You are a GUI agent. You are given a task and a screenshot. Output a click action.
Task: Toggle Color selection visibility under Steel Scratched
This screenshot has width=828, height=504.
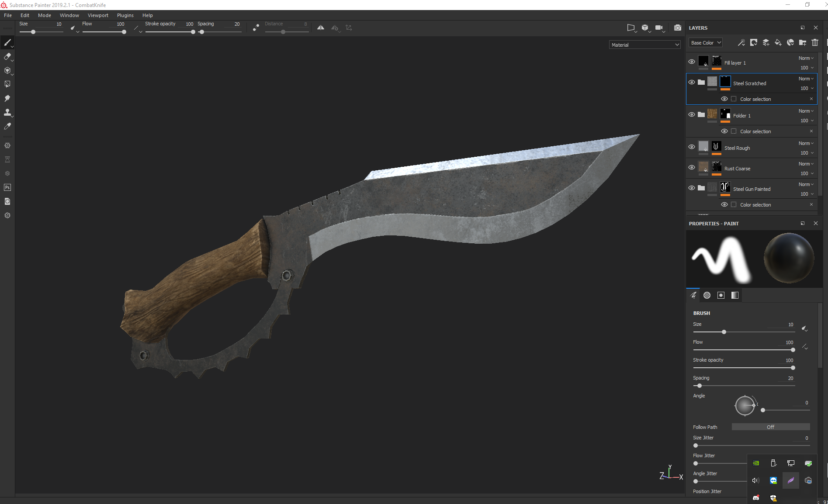click(724, 99)
